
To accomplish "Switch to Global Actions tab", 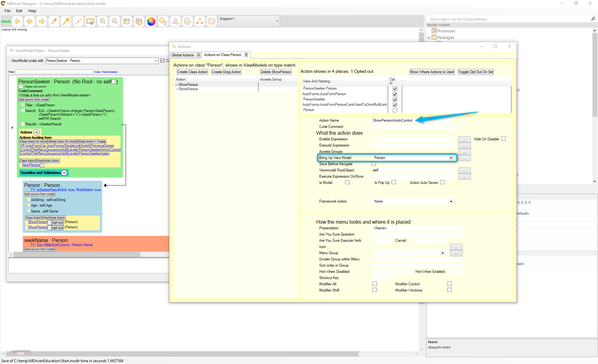I will coord(183,55).
